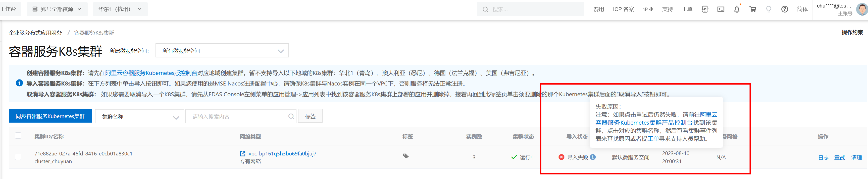The image size is (868, 179).
Task: Open vpc-bp161q5h3bo69fa0bjuj7 link
Action: 282,153
